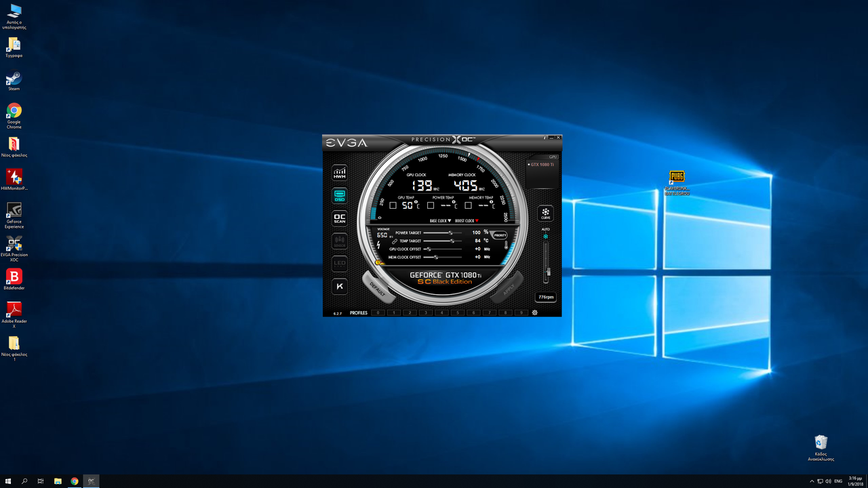Launch the OC Scan tool
Viewport: 868px width, 488px height.
(x=340, y=218)
